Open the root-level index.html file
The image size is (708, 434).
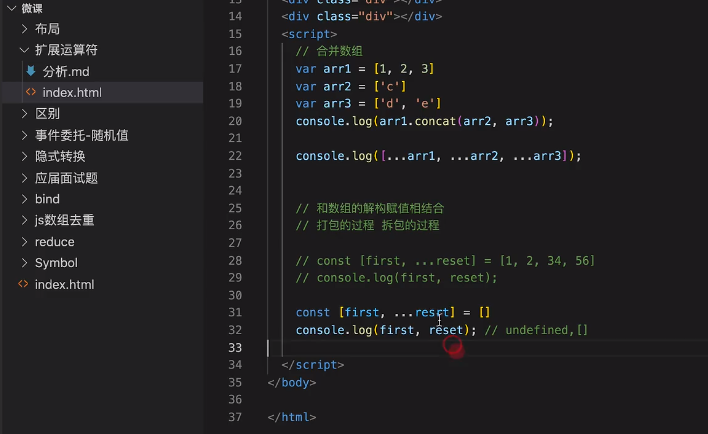coord(65,285)
